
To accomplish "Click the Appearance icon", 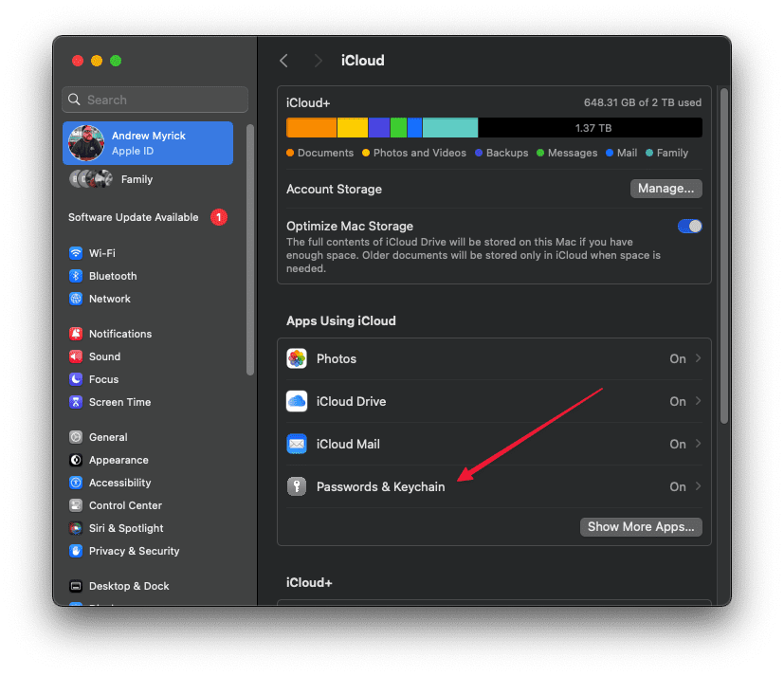I will tap(76, 460).
